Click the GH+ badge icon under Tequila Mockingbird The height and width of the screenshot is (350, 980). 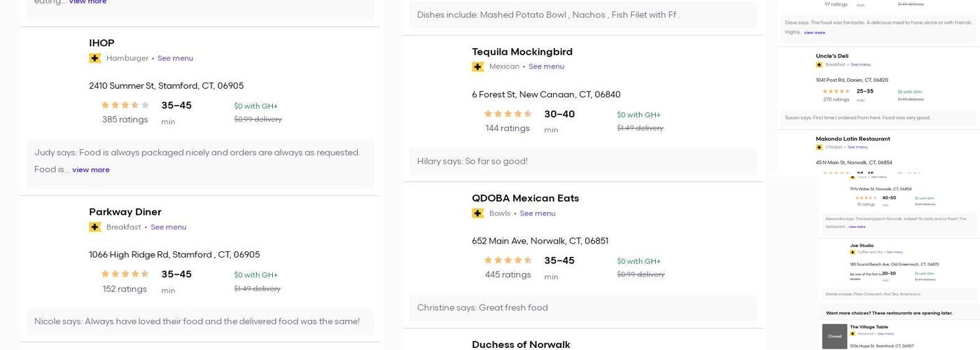pyautogui.click(x=478, y=66)
